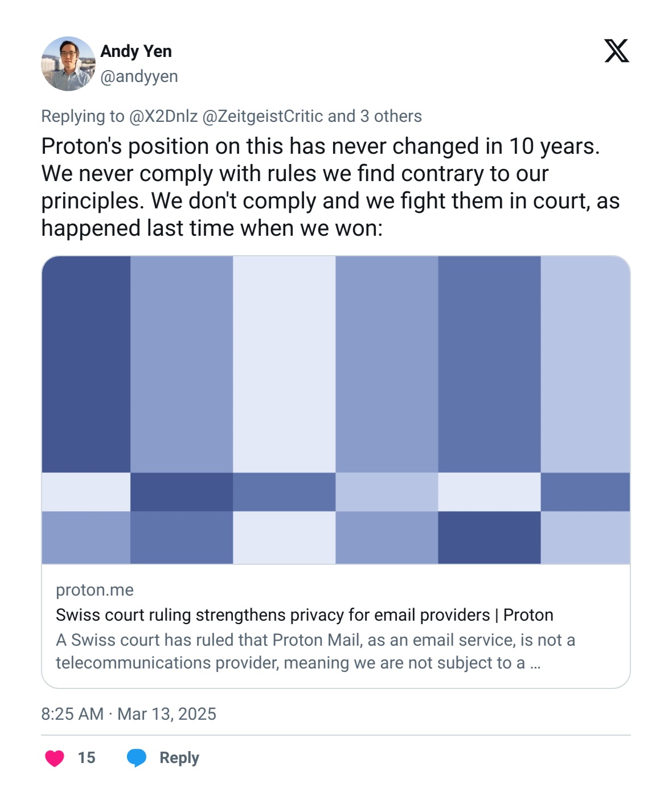672x804 pixels.
Task: Open the @ZeitgeistCritic mention
Action: [x=263, y=116]
